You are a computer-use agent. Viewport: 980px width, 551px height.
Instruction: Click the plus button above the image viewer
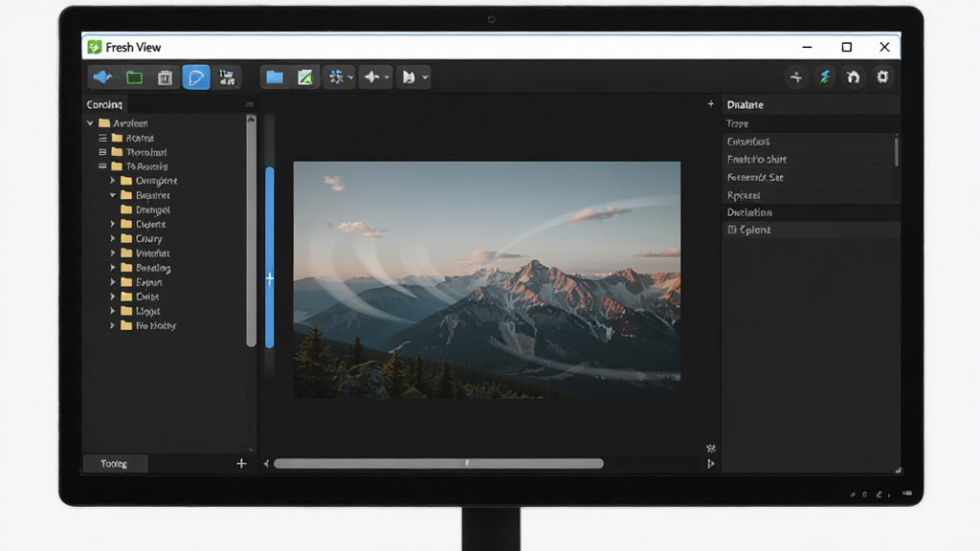point(711,103)
